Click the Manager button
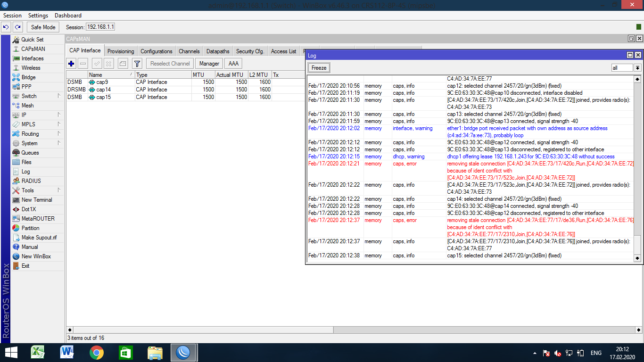This screenshot has width=644, height=362. pos(209,63)
